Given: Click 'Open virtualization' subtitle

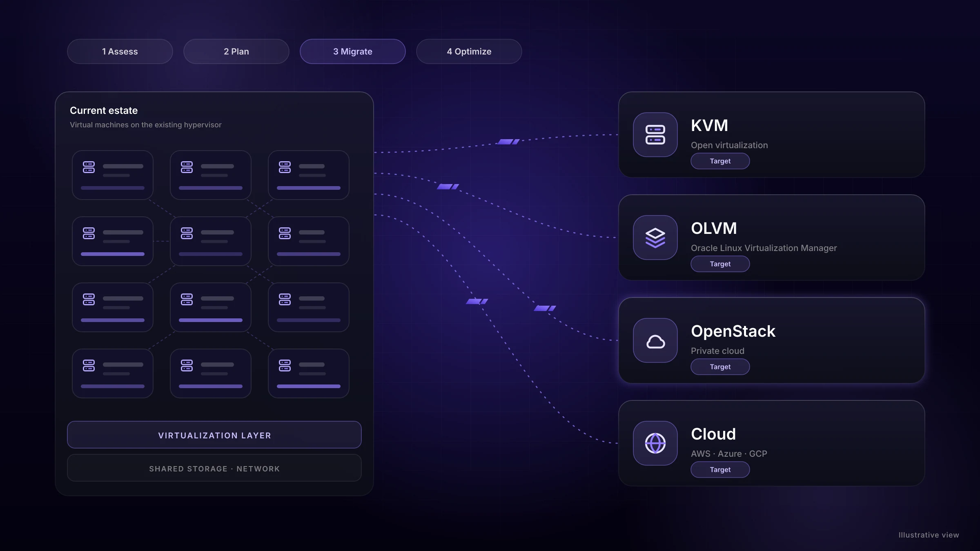Looking at the screenshot, I should pyautogui.click(x=729, y=145).
